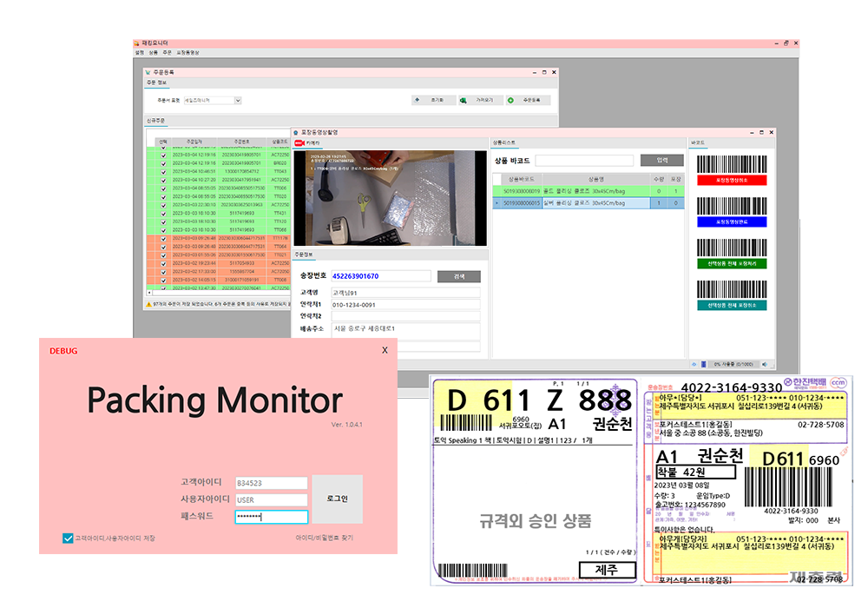
Task: Click the packing camera video preview
Action: tap(391, 198)
